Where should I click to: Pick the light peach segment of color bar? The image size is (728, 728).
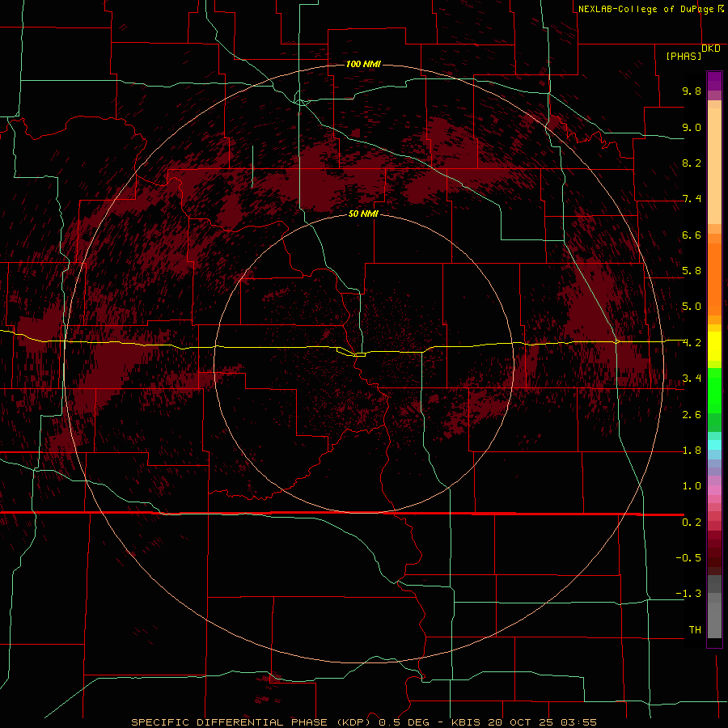pyautogui.click(x=714, y=166)
